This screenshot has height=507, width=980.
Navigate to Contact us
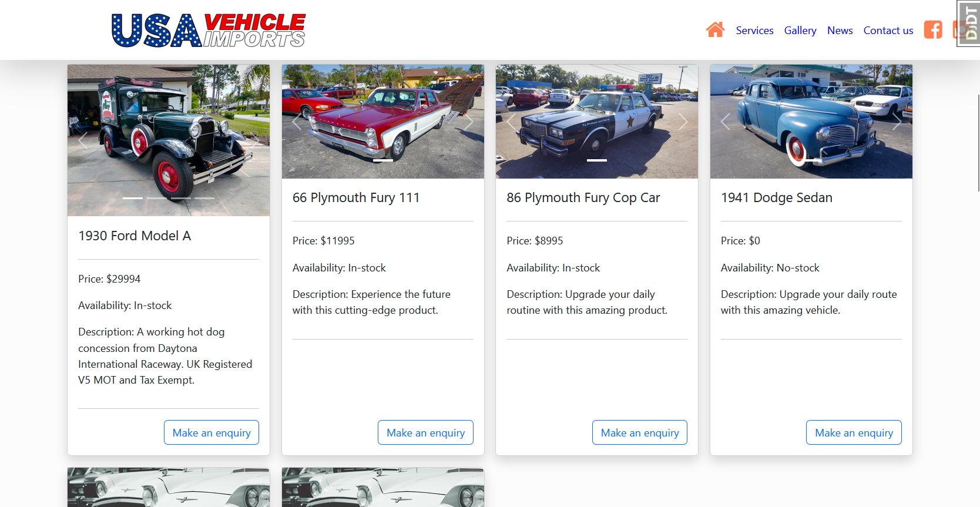pos(888,31)
